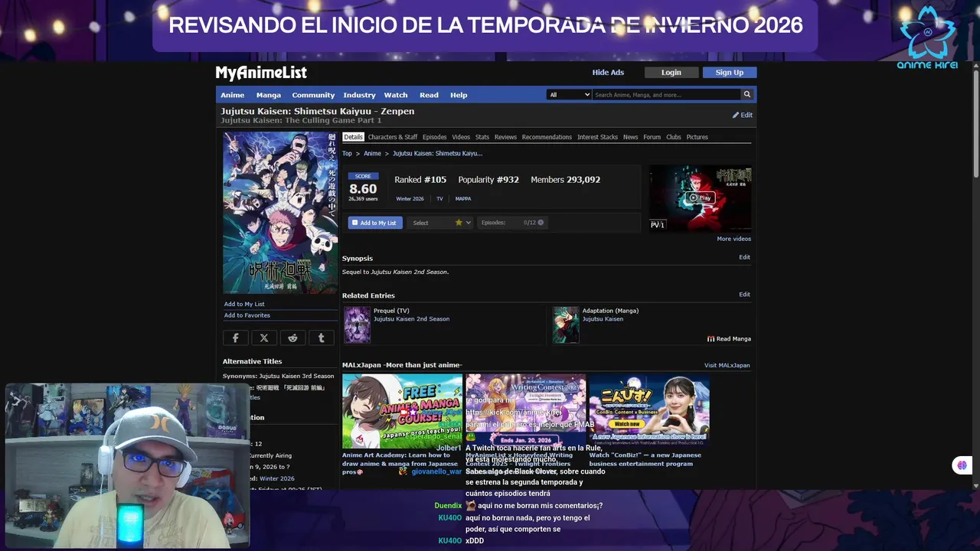
Task: Click the Visit MALxJapan link
Action: (727, 366)
